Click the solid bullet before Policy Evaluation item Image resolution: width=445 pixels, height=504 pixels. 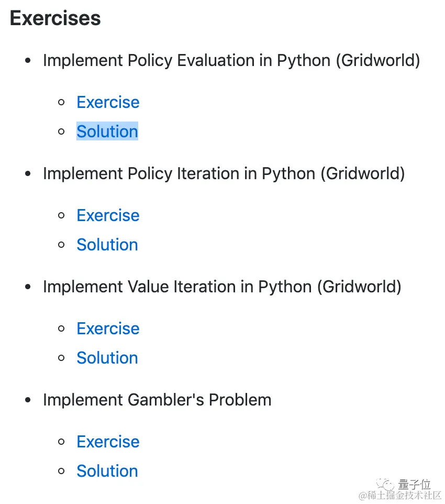click(x=28, y=61)
